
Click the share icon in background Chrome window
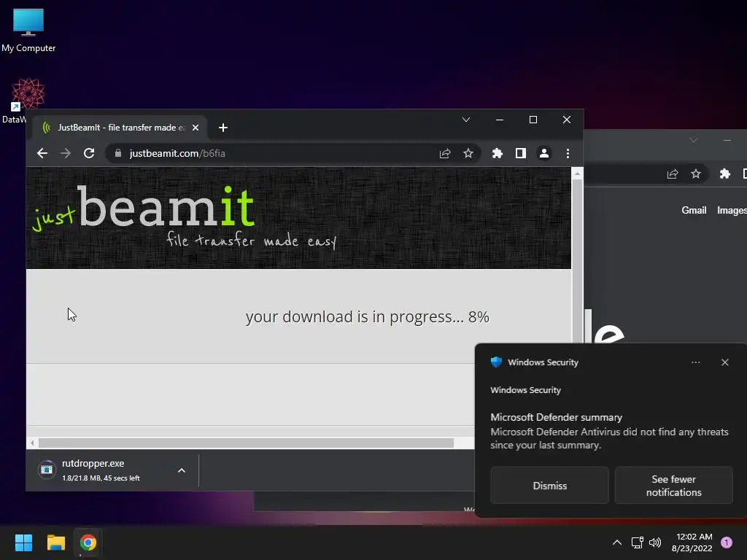click(x=673, y=174)
